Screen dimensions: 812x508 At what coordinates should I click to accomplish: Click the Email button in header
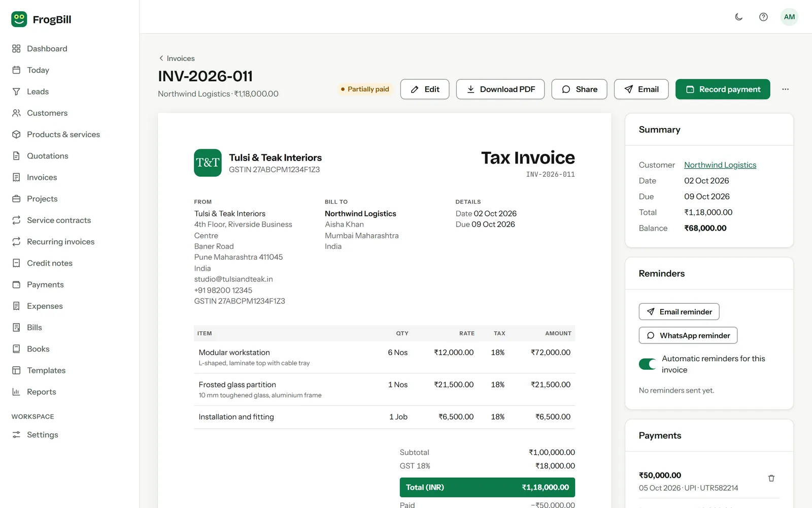tap(641, 89)
